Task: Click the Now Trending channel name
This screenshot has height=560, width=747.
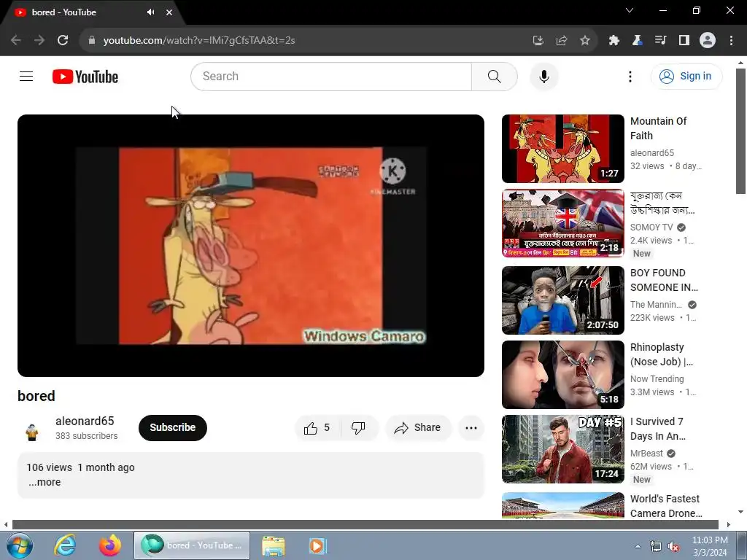Action: 657,378
